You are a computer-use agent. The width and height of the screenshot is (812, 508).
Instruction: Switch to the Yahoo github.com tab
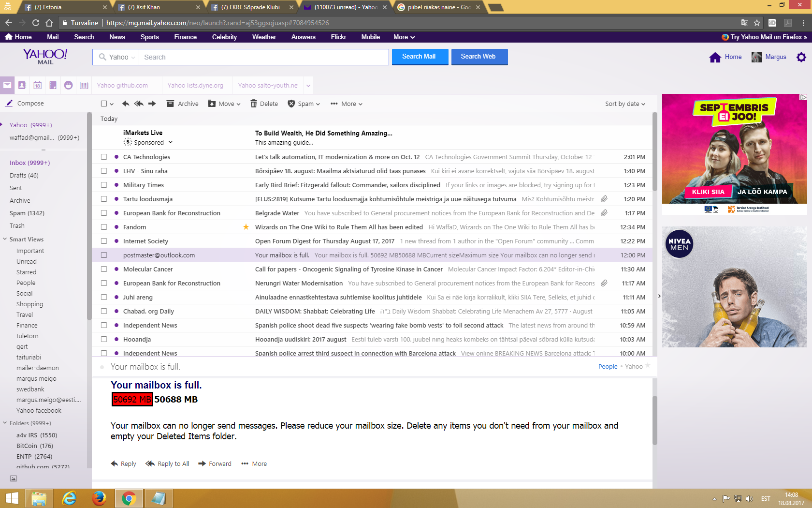122,85
